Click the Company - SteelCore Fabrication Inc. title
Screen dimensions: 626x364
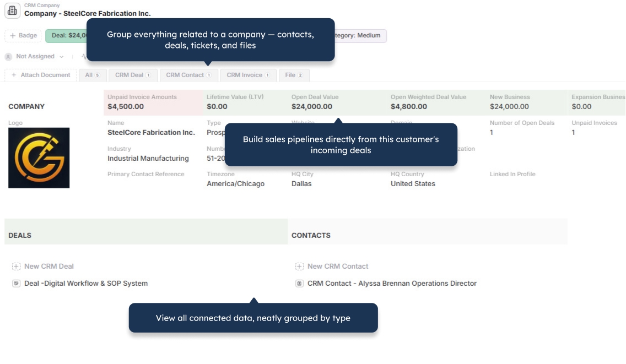point(88,14)
